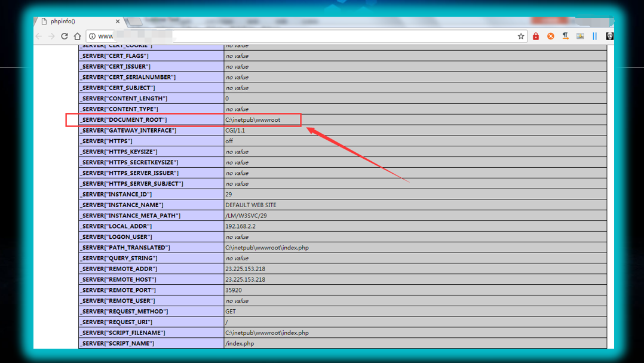Close the phpinfo() tab

(x=118, y=21)
